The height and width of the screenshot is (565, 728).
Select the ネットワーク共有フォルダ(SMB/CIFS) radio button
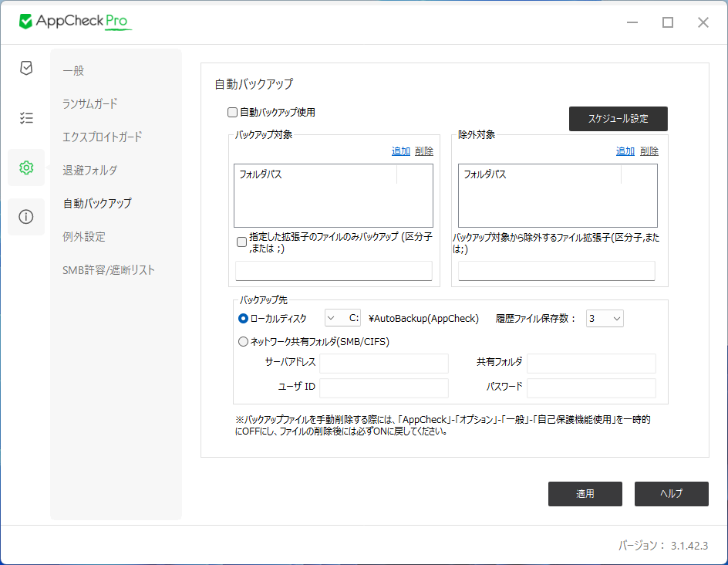243,340
